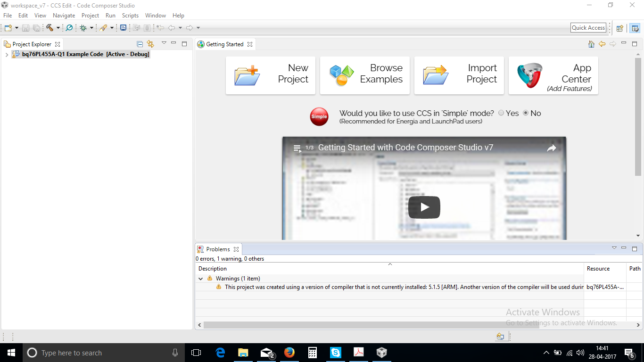Open the Project menu
644x362 pixels.
(x=91, y=16)
